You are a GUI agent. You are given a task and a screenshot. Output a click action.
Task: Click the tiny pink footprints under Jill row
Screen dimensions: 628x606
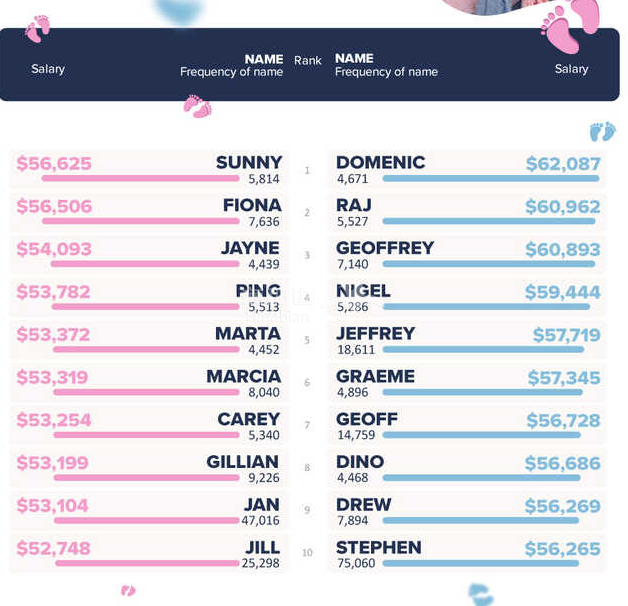128,590
